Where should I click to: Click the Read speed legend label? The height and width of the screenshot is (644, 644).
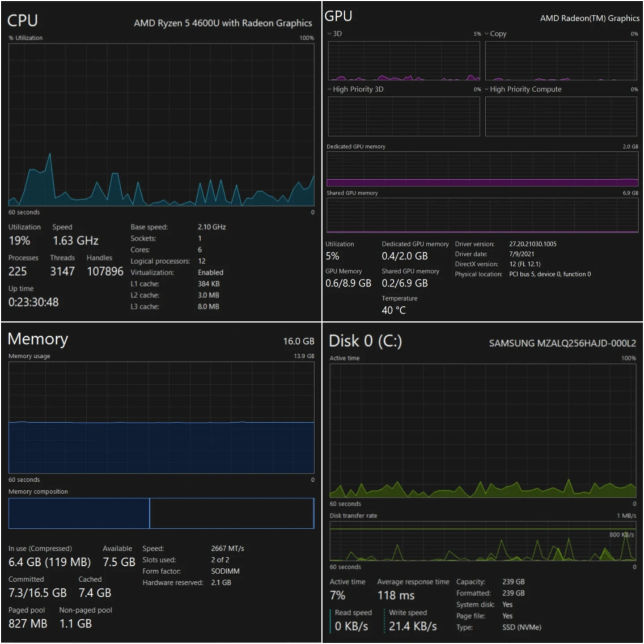[353, 613]
